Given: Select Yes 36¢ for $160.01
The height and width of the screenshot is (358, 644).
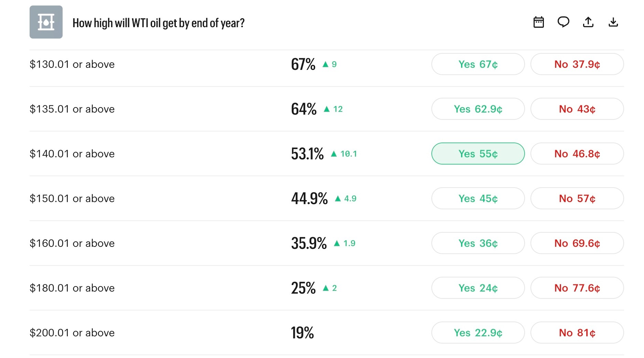Looking at the screenshot, I should coord(478,243).
